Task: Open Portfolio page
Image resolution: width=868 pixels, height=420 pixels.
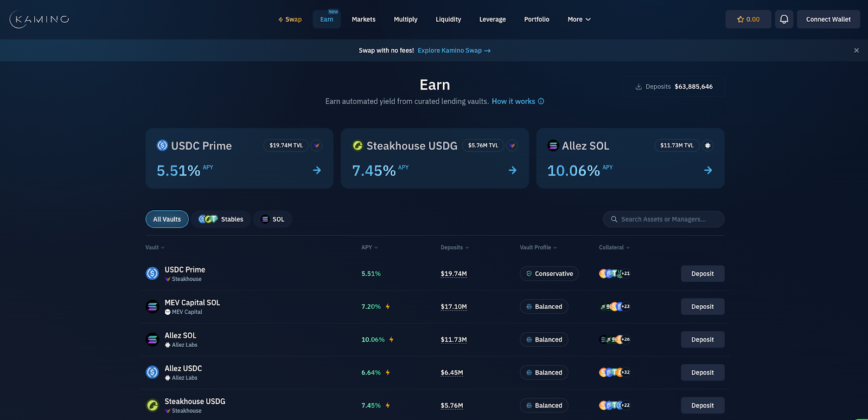Action: click(x=537, y=20)
